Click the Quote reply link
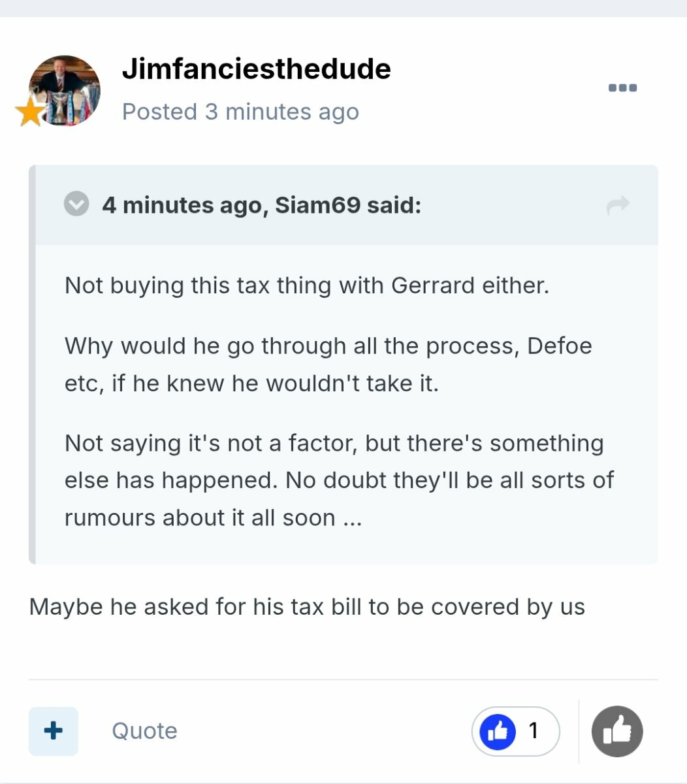 coord(144,730)
